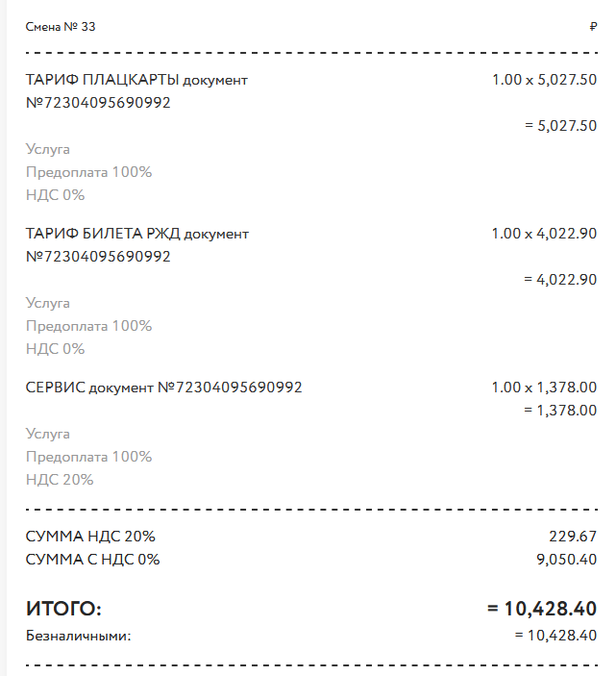Select the 1.00 x 1,378.00 quantity line
Image resolution: width=616 pixels, height=676 pixels.
point(545,388)
